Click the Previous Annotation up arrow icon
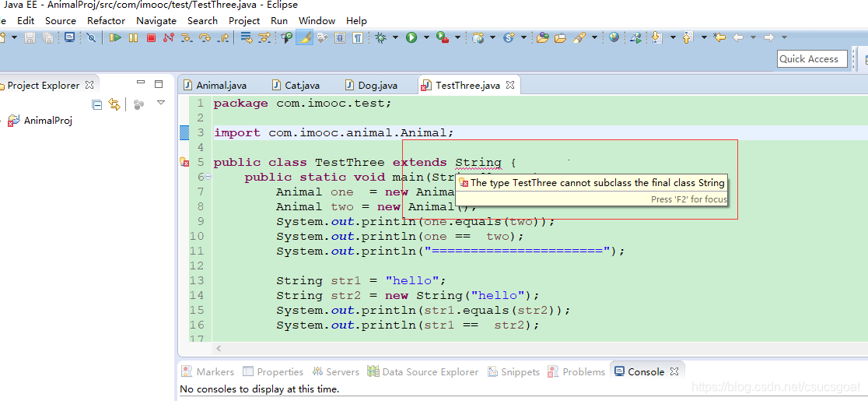The width and height of the screenshot is (868, 401). coord(688,37)
